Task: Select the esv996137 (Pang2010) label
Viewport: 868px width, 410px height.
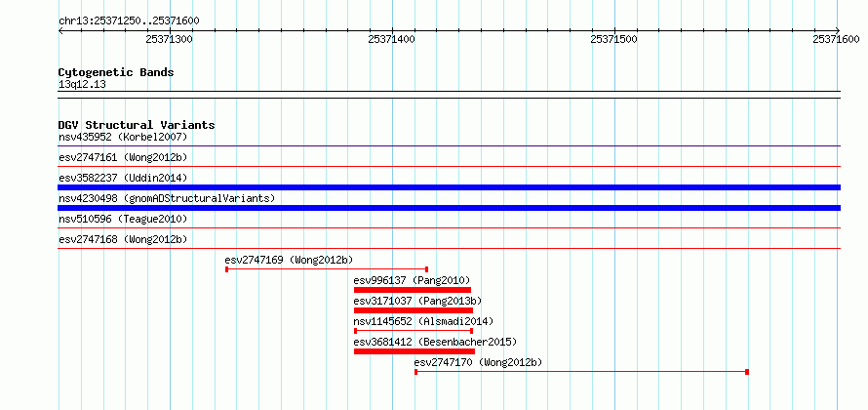Action: pyautogui.click(x=412, y=280)
